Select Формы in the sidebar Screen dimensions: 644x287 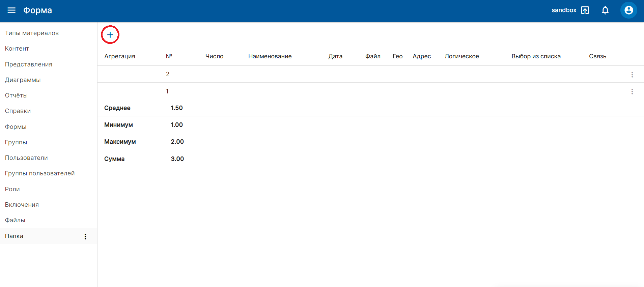(16, 127)
